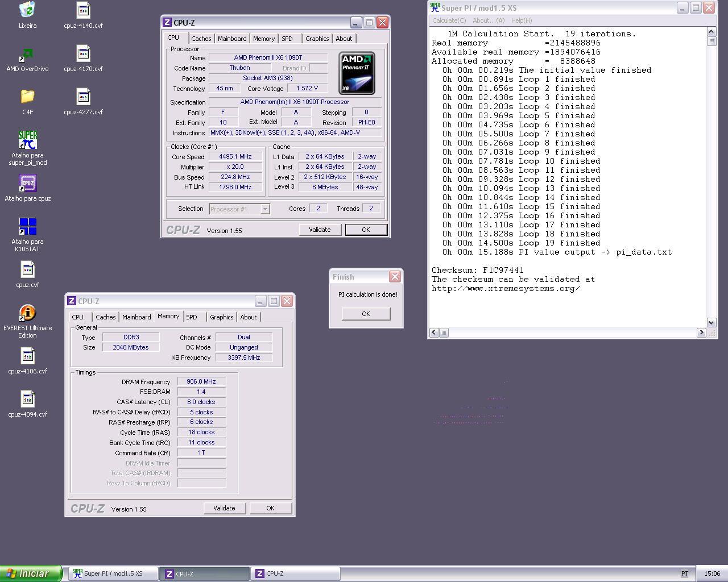Image resolution: width=728 pixels, height=582 pixels.
Task: Activate second CPU-Z taskbar button
Action: 295,573
